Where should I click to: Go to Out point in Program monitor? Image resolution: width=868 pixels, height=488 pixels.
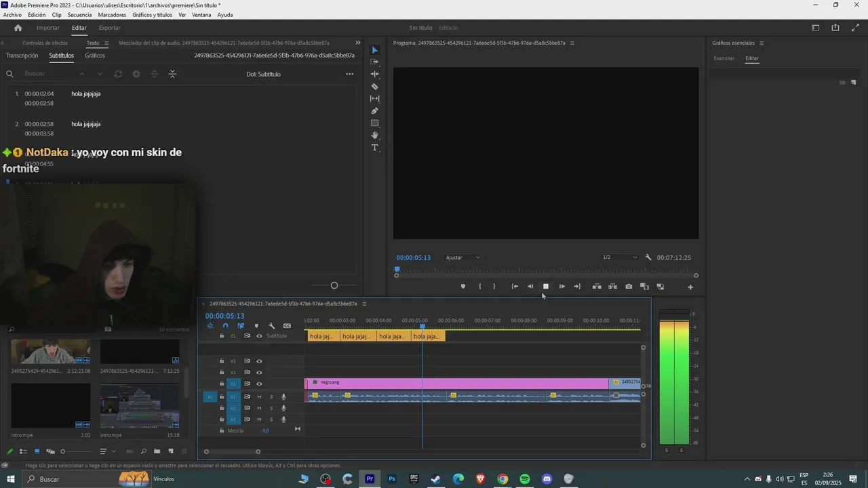coord(577,287)
